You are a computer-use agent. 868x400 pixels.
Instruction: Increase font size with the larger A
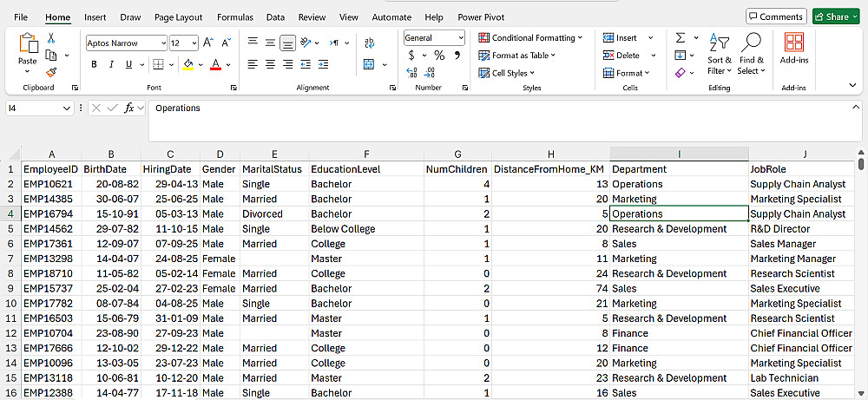click(x=207, y=43)
